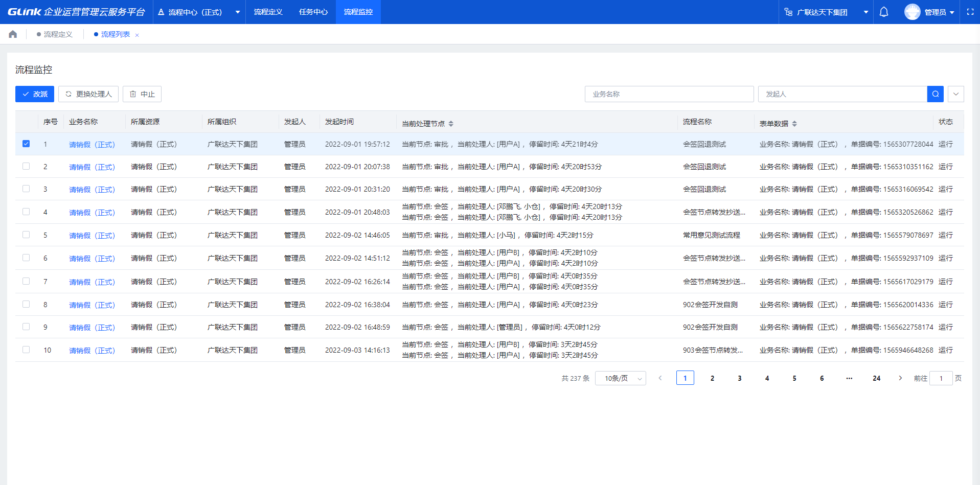Check the row 3 checkbox
This screenshot has width=980, height=485.
coord(26,189)
